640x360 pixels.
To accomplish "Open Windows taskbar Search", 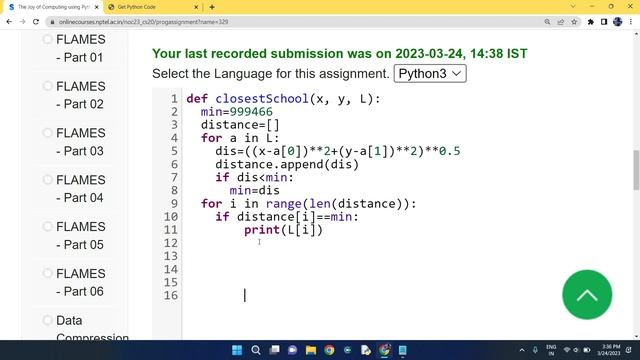I will tap(256, 350).
